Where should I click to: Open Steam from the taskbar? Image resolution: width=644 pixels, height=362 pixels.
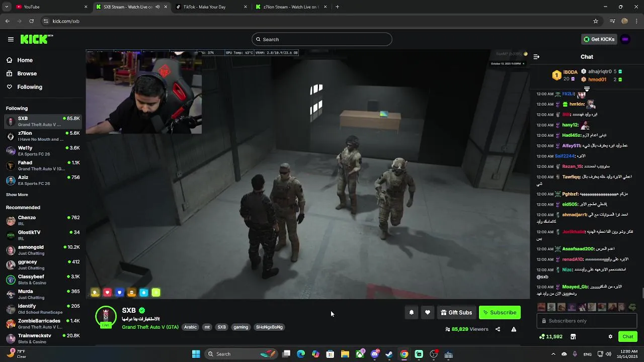coord(389,354)
